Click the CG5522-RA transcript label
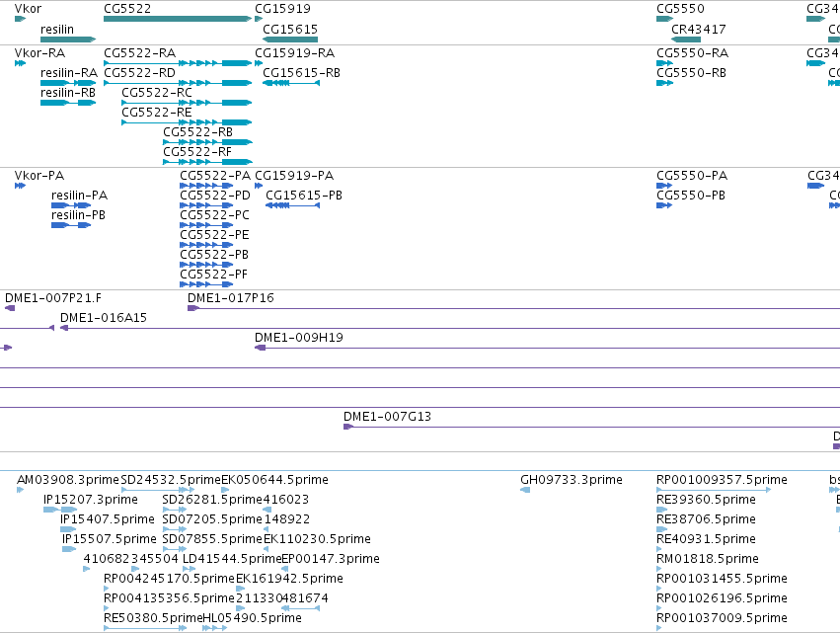This screenshot has width=840, height=633. point(140,53)
